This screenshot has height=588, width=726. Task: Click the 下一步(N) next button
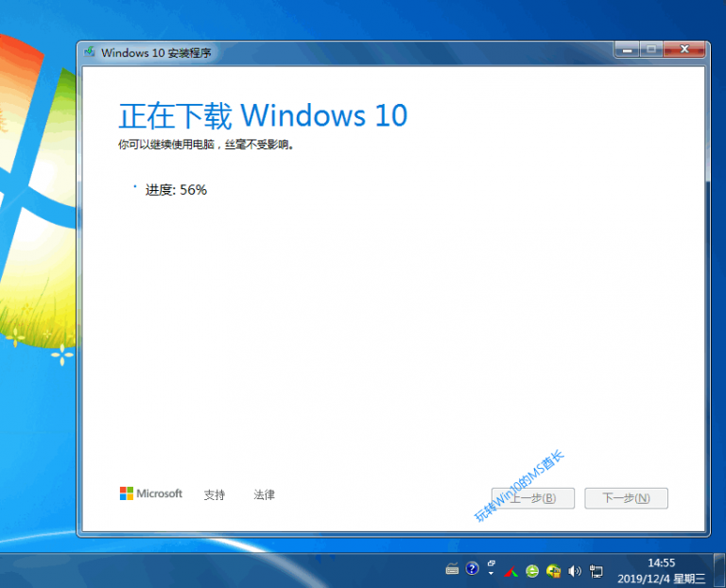click(x=626, y=498)
